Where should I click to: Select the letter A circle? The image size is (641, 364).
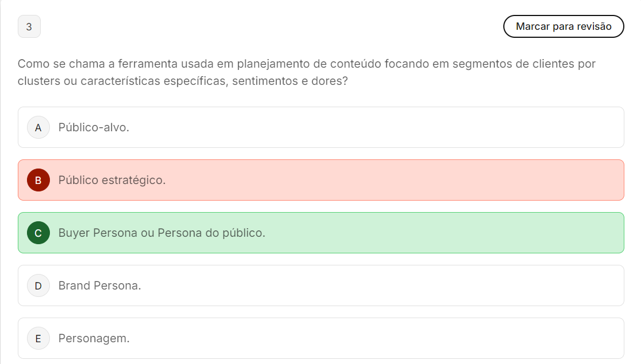[x=38, y=127]
